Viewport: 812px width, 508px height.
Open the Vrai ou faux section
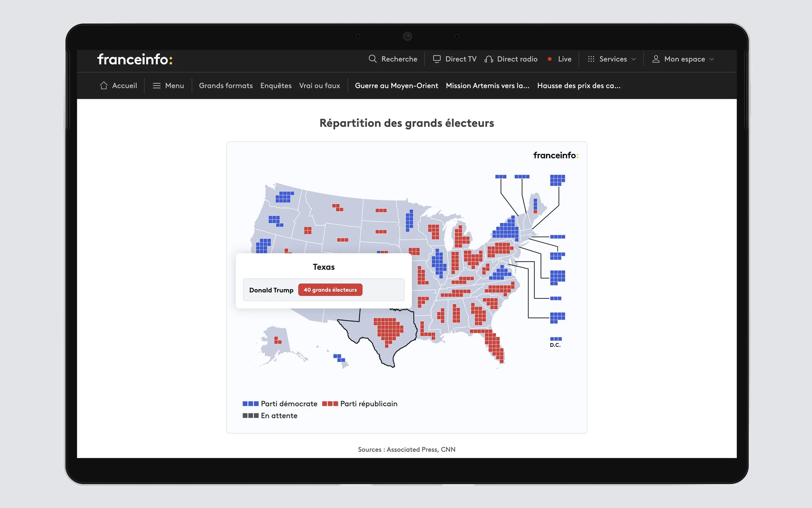(x=319, y=85)
